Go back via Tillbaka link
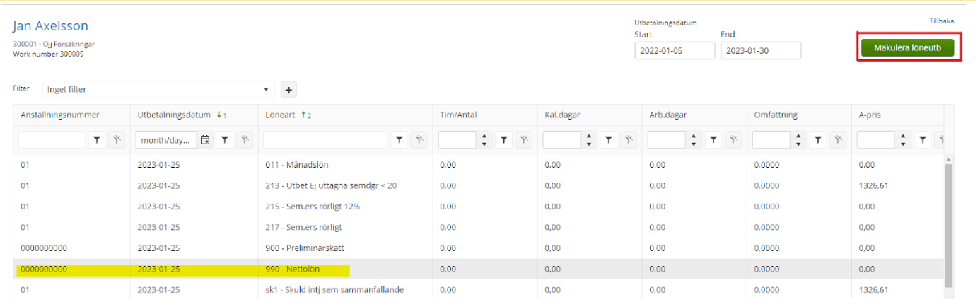The height and width of the screenshot is (307, 980). point(942,21)
